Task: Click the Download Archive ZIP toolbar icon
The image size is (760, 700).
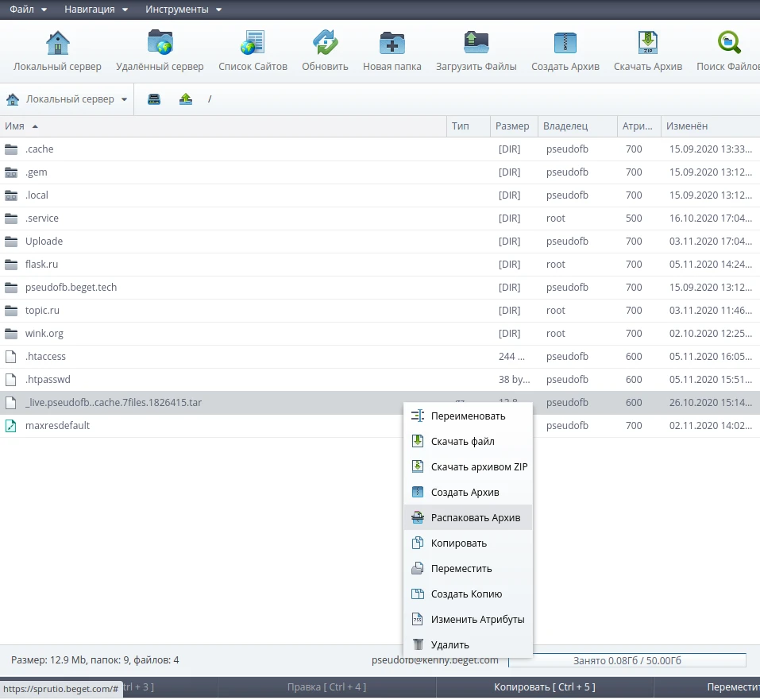Action: [647, 43]
